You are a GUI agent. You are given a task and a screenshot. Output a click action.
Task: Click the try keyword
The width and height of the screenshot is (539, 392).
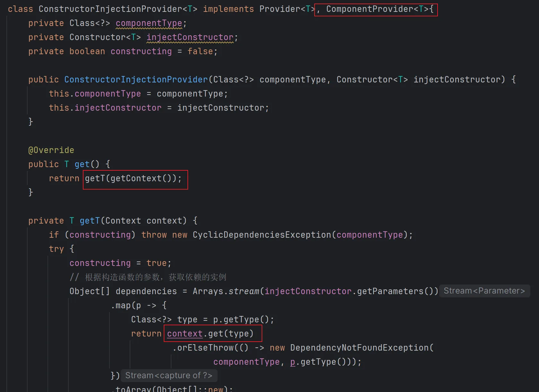click(x=56, y=249)
